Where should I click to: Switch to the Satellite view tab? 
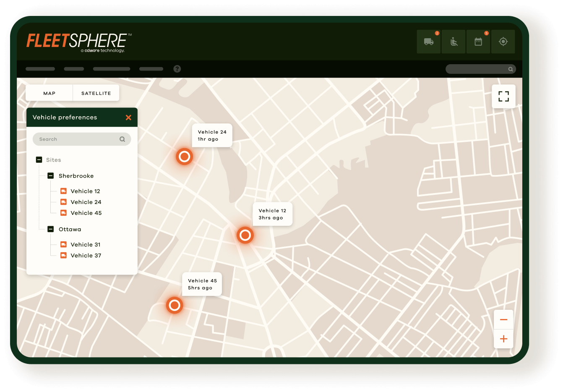click(x=96, y=93)
